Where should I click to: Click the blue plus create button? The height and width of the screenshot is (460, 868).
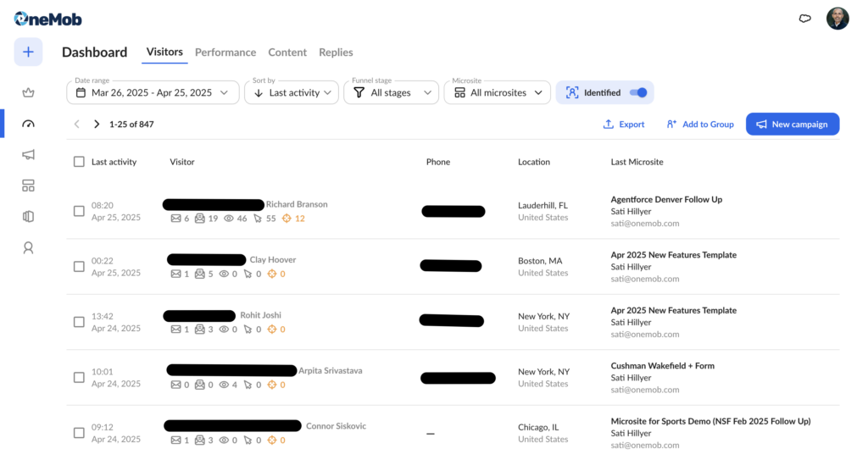[x=28, y=53]
